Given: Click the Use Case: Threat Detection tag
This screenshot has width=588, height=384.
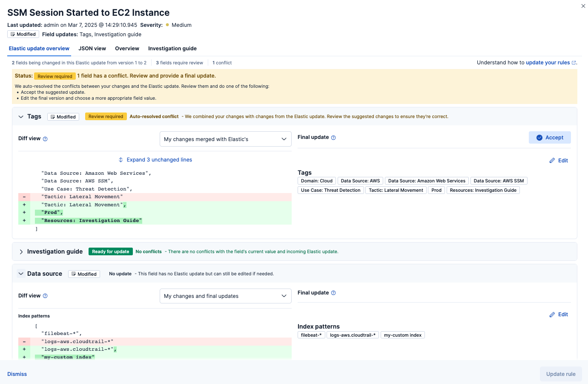Looking at the screenshot, I should pos(331,190).
